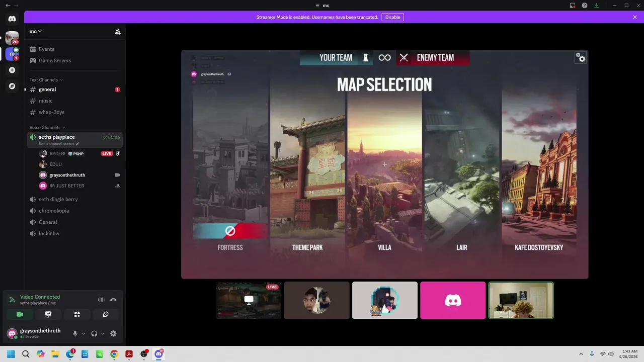Select graysonthethruth in voice list
The image size is (644, 362).
point(79,175)
